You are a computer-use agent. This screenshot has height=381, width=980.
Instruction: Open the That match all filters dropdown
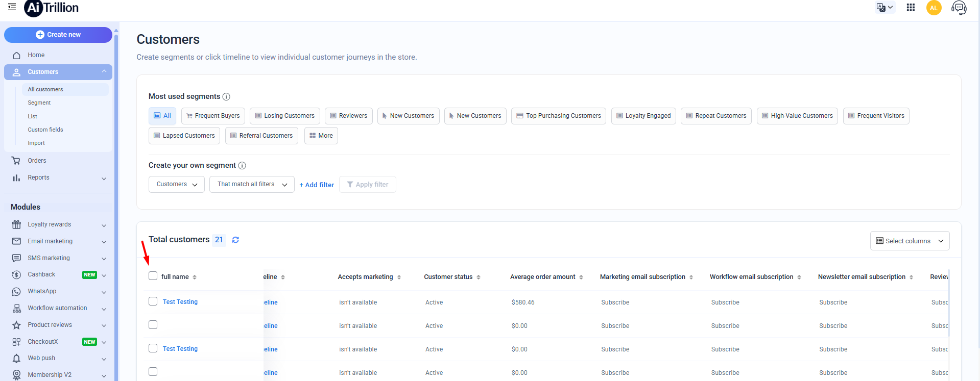[x=252, y=184]
